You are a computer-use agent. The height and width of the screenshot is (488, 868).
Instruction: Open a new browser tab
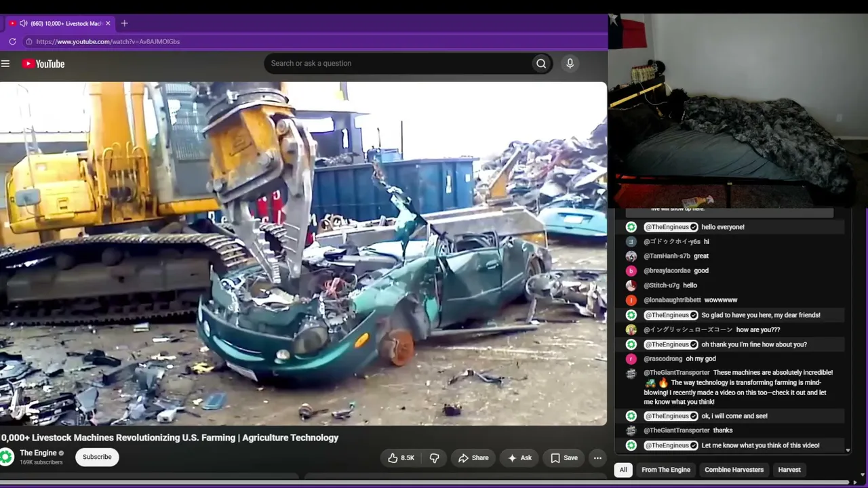tap(124, 23)
